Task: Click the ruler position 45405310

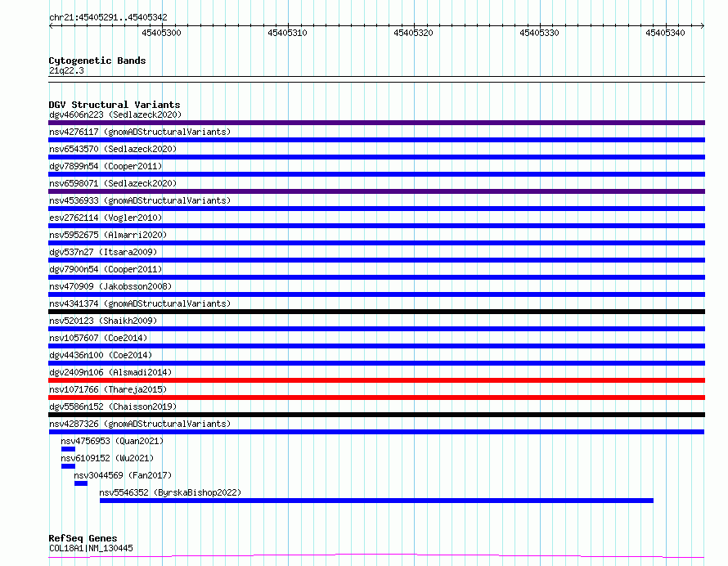Action: click(x=287, y=33)
